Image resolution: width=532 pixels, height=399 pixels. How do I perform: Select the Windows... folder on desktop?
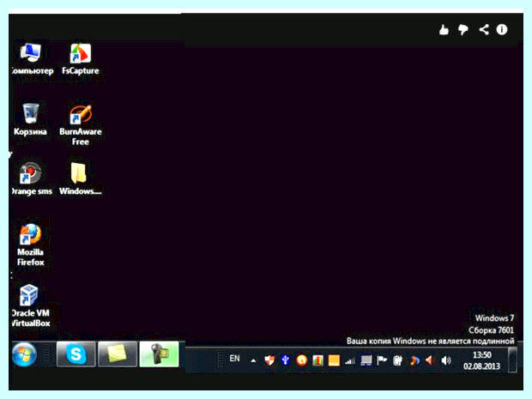(81, 179)
